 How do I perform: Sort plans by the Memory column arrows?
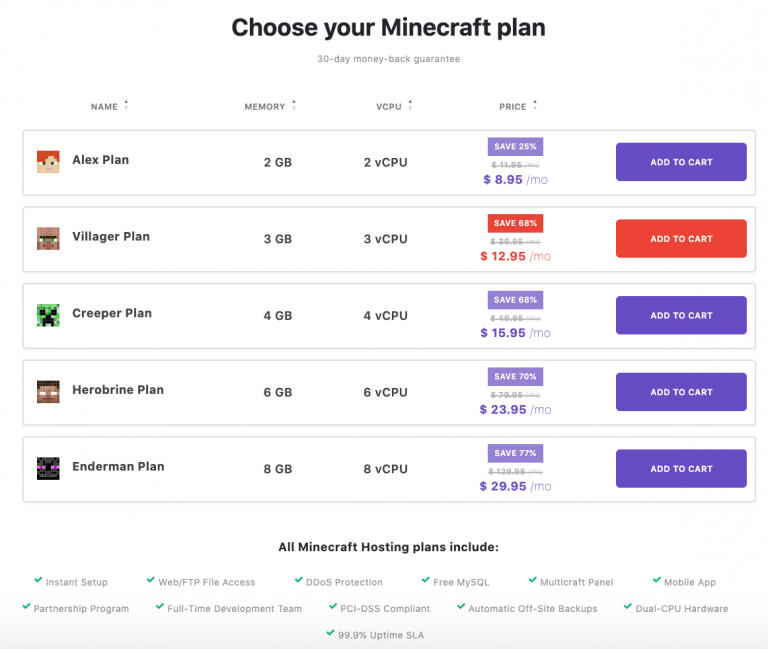tap(295, 106)
